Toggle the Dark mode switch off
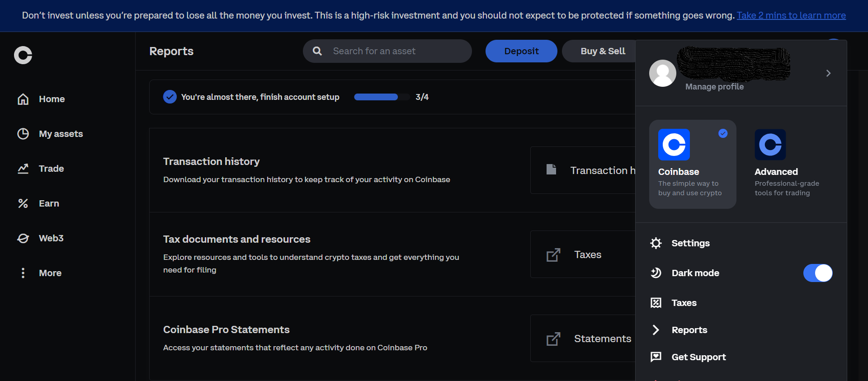The image size is (868, 381). coord(818,273)
